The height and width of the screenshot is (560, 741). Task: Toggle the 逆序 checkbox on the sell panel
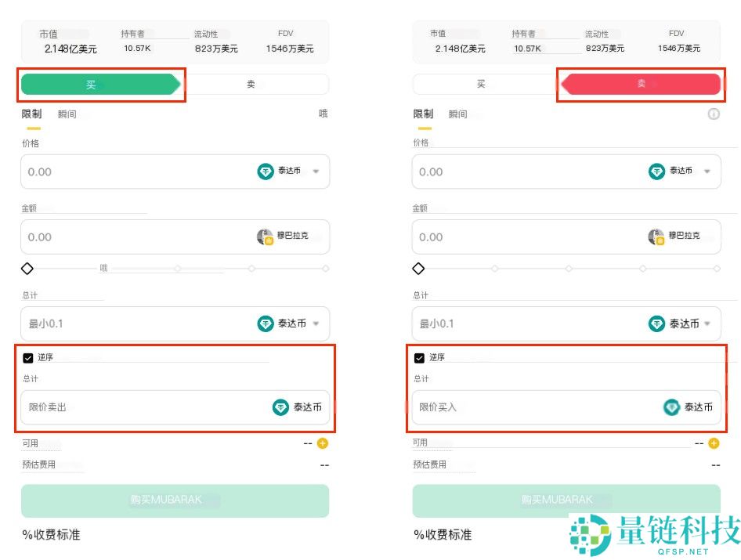[419, 357]
